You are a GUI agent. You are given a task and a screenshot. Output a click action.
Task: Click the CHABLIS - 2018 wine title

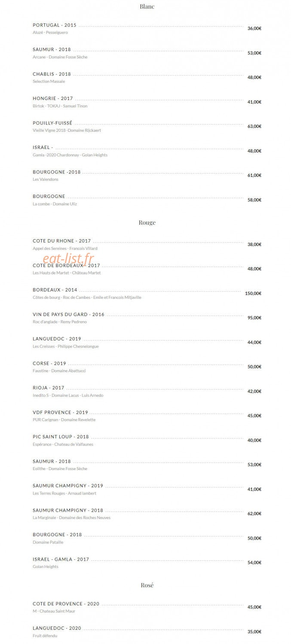pos(52,74)
